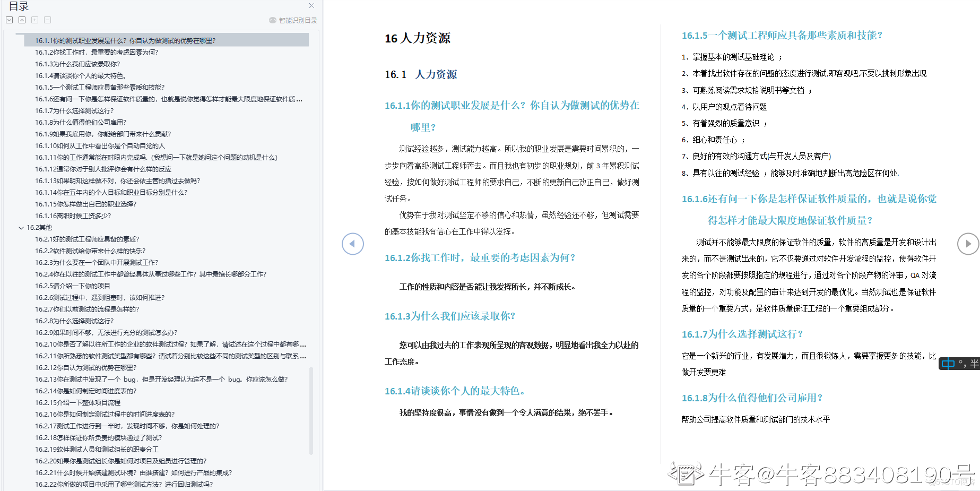Open outline entry 16.1.5 on tester skills
Image resolution: width=980 pixels, height=491 pixels.
click(x=100, y=88)
